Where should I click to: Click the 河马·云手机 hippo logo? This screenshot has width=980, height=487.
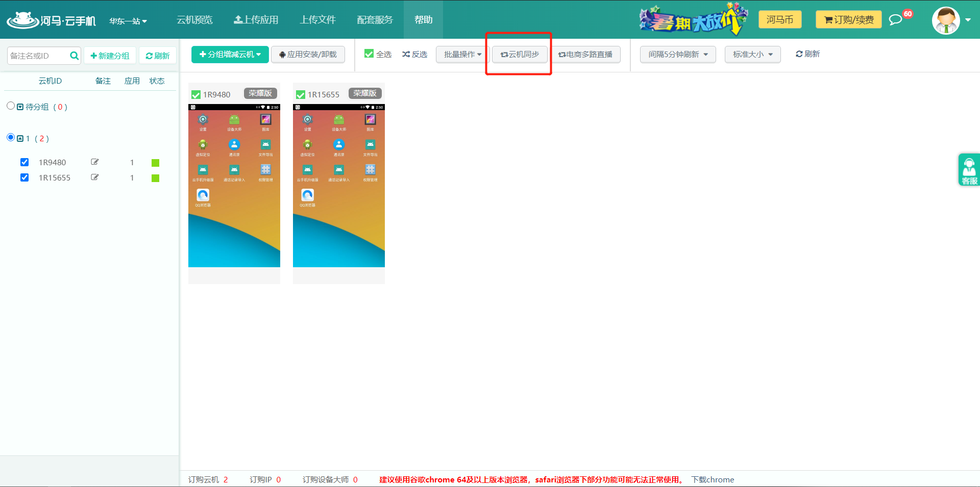(51, 20)
